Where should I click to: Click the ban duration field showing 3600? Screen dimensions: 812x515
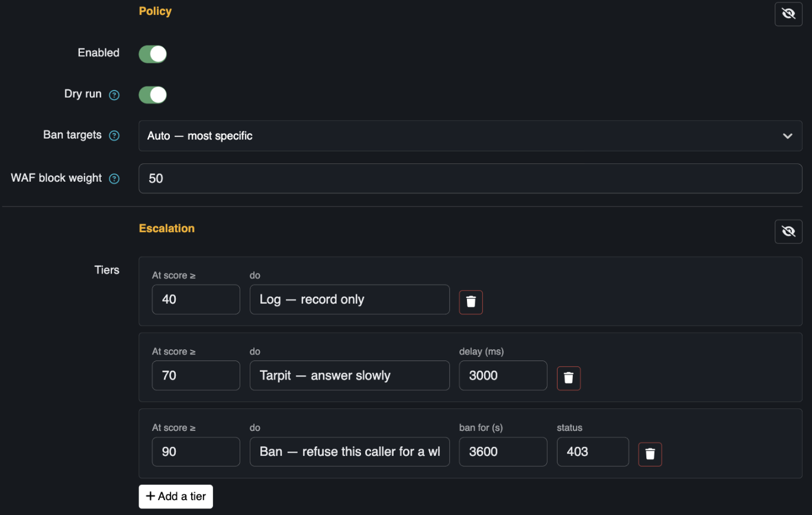tap(503, 452)
